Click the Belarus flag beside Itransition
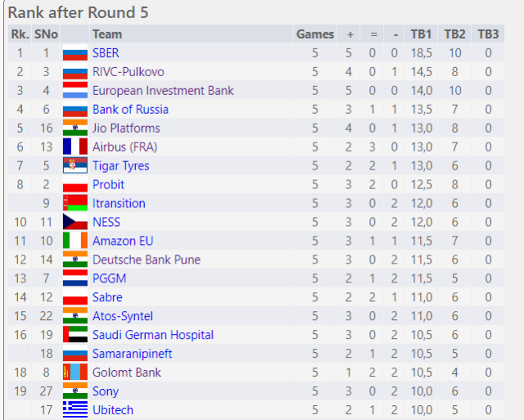This screenshot has width=524, height=420. [x=75, y=203]
